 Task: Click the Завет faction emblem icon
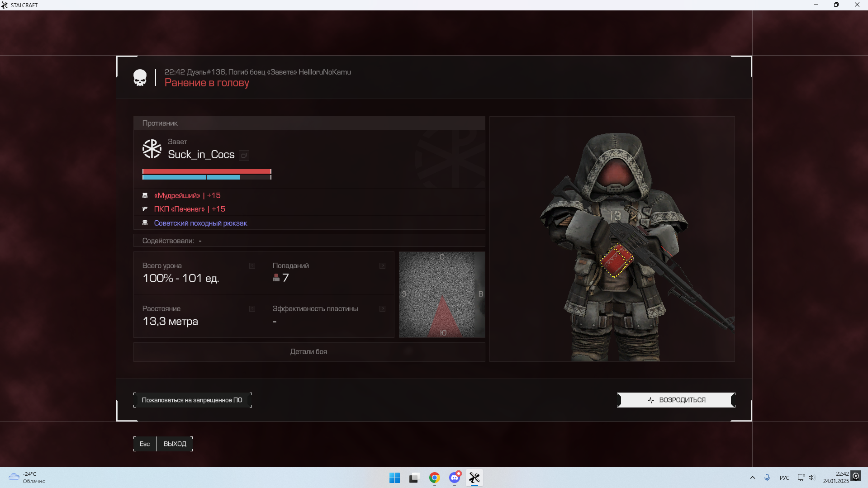152,149
